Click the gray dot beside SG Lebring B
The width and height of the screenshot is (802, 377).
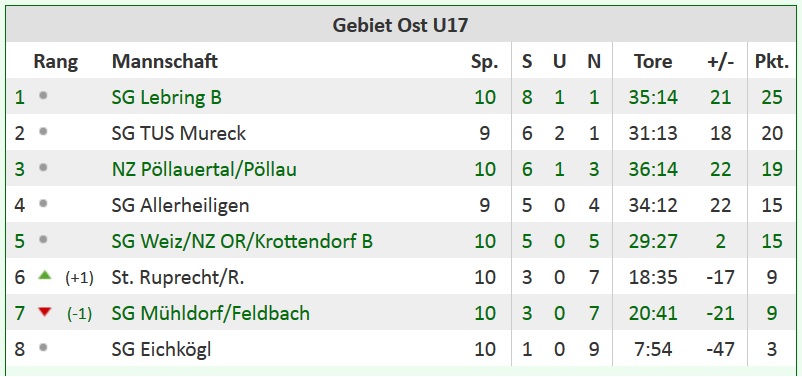(43, 95)
